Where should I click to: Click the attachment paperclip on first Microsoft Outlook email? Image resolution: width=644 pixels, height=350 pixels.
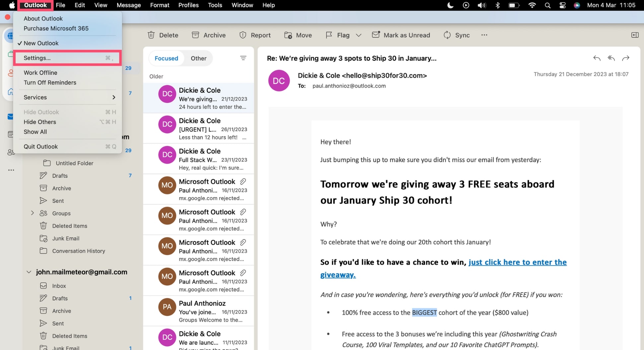(x=243, y=182)
